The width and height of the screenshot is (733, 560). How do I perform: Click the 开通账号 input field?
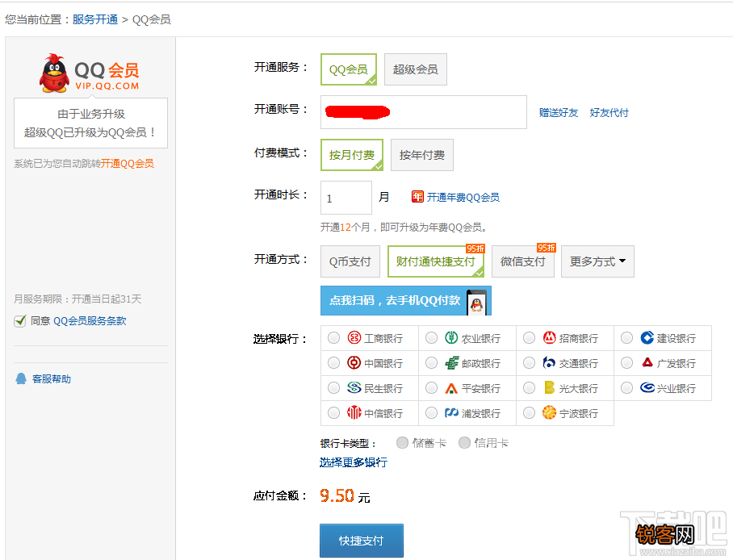click(424, 112)
